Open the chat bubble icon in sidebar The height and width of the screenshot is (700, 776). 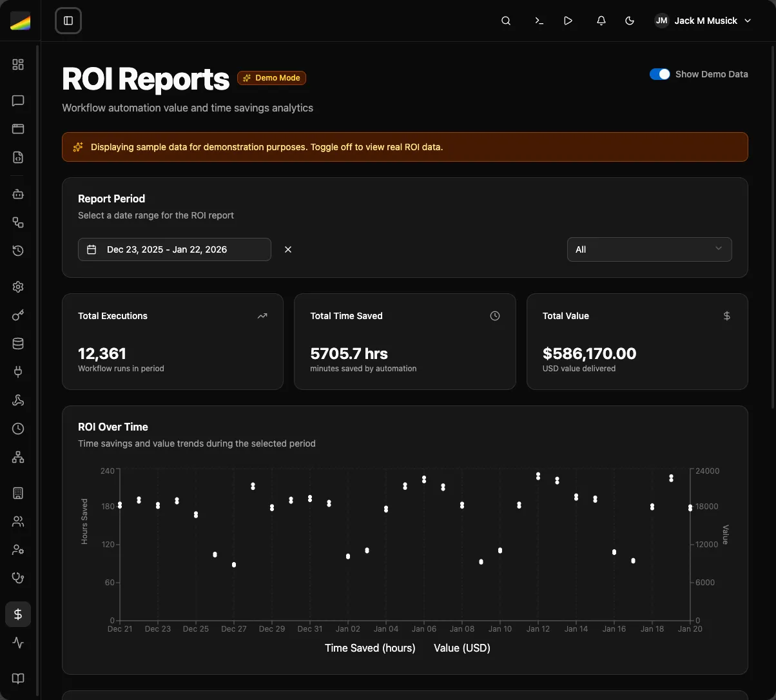pyautogui.click(x=18, y=101)
